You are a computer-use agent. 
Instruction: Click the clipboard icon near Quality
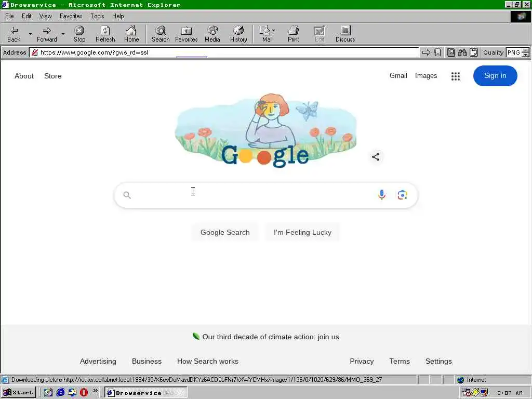(x=474, y=52)
